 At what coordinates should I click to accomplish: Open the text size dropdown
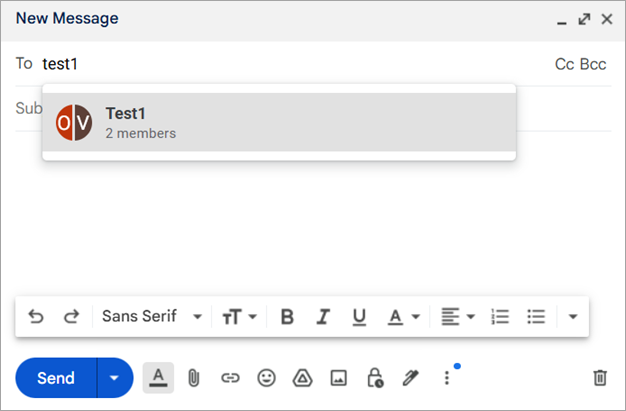click(x=240, y=317)
